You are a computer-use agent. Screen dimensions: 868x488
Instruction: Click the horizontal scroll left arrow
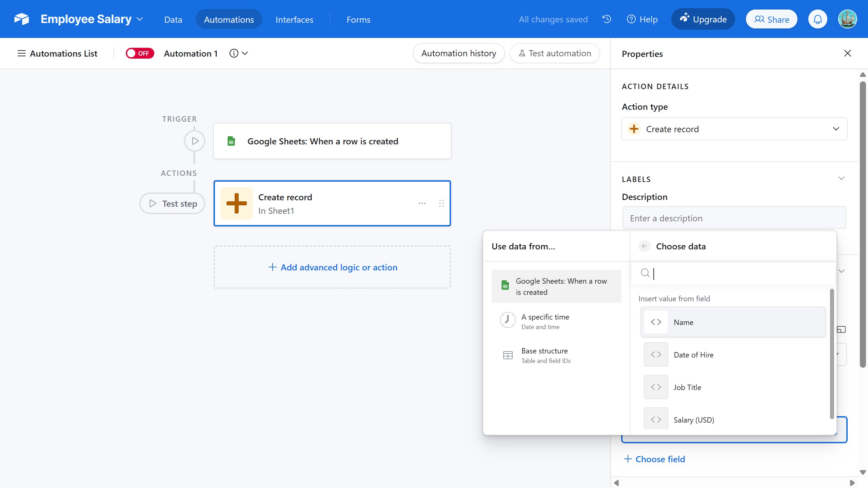click(616, 483)
